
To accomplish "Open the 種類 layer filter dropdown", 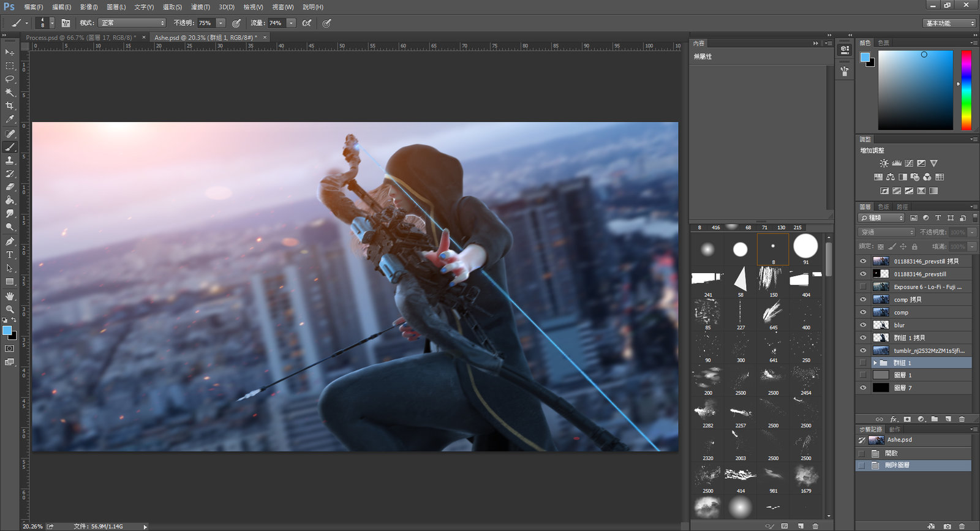I will 881,218.
